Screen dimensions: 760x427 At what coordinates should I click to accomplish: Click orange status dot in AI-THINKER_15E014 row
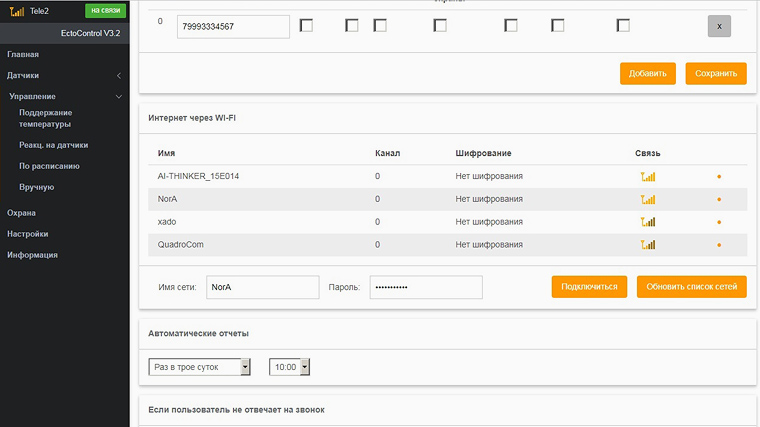pyautogui.click(x=718, y=177)
